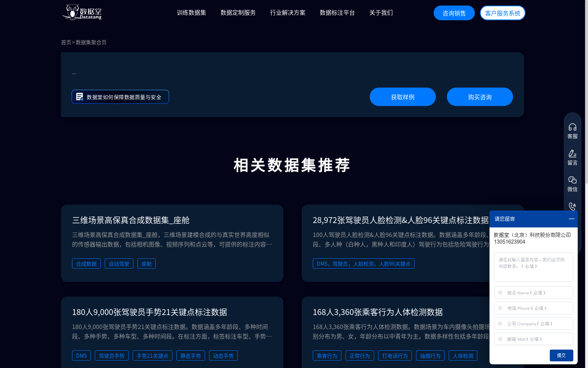
Task: Focus the message content textarea
Action: 534,267
